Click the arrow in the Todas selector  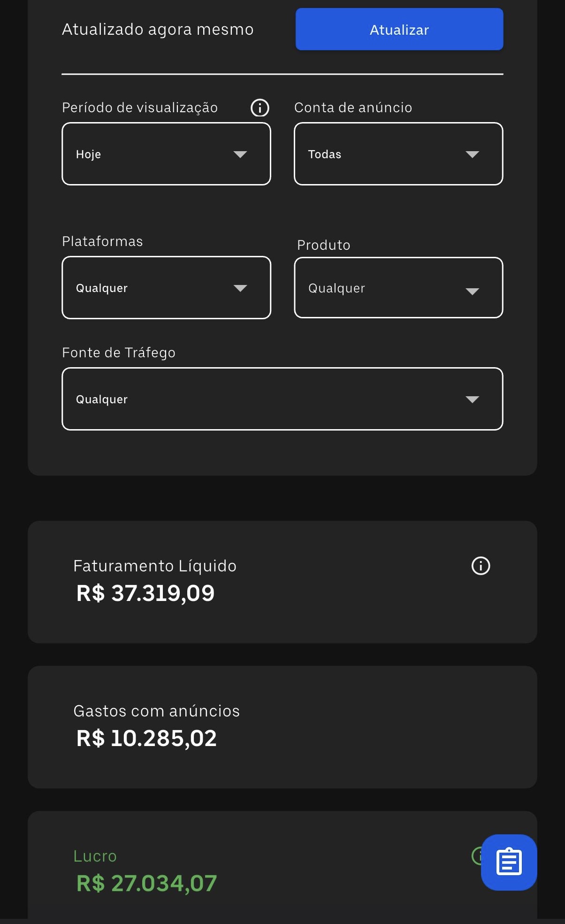(472, 154)
